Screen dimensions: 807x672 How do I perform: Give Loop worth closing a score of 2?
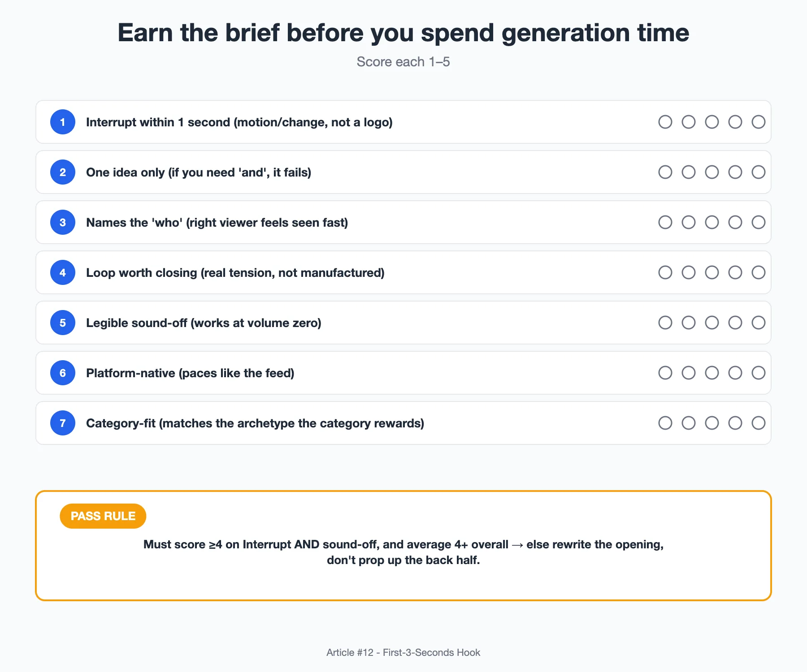(689, 272)
